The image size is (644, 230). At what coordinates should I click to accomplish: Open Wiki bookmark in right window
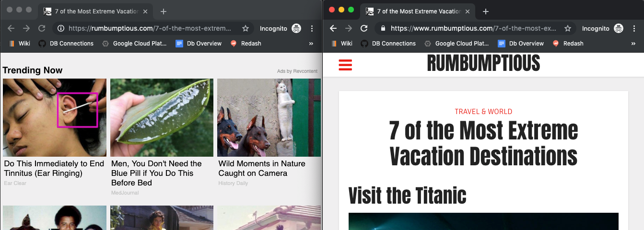point(342,43)
